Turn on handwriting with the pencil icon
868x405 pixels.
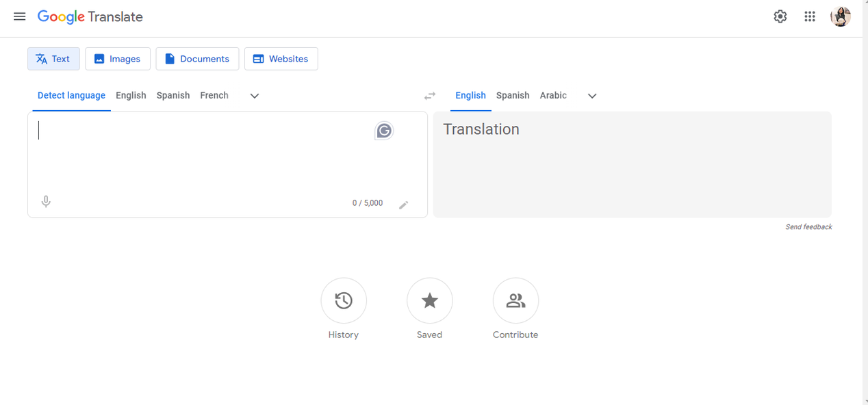pyautogui.click(x=404, y=205)
